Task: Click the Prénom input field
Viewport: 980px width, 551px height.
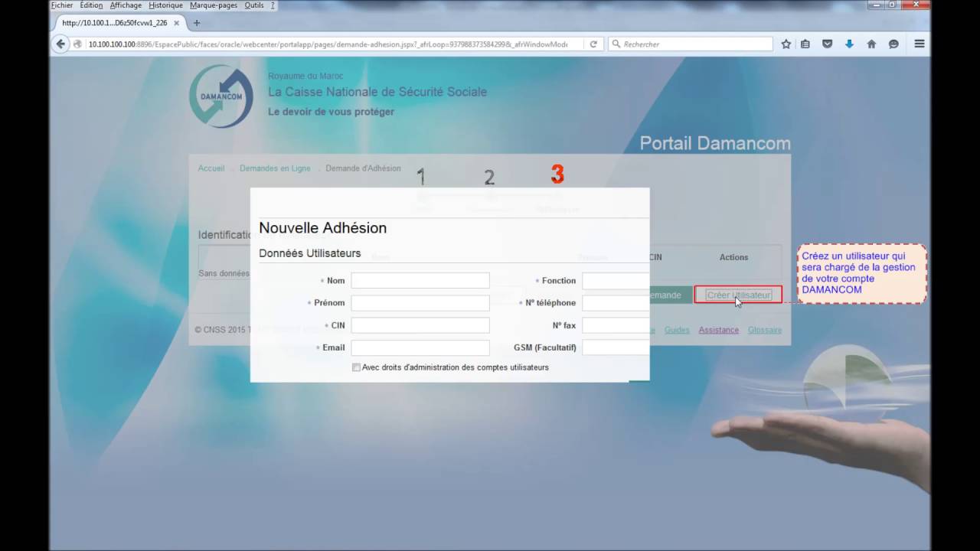Action: point(420,303)
